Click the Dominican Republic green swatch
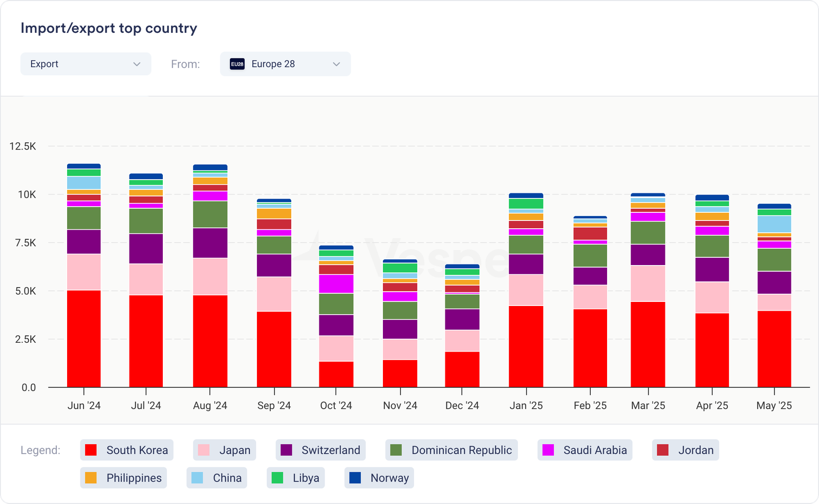Viewport: 819px width, 504px height. [396, 450]
